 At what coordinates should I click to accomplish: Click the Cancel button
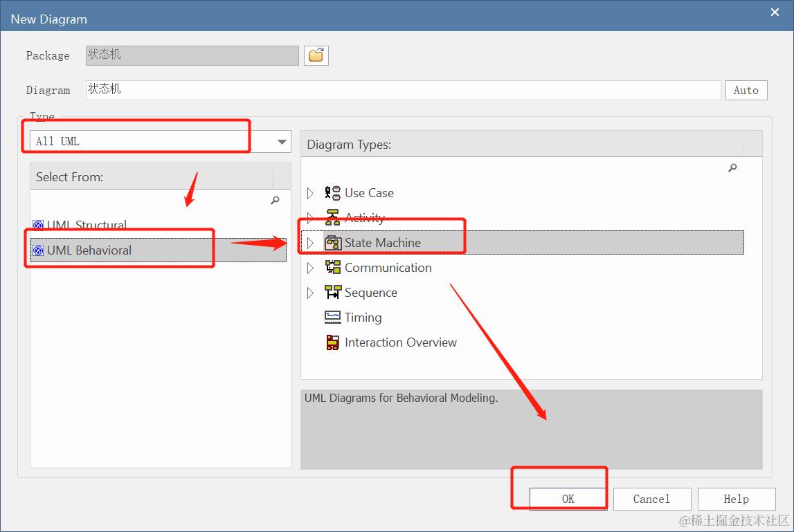tap(652, 499)
